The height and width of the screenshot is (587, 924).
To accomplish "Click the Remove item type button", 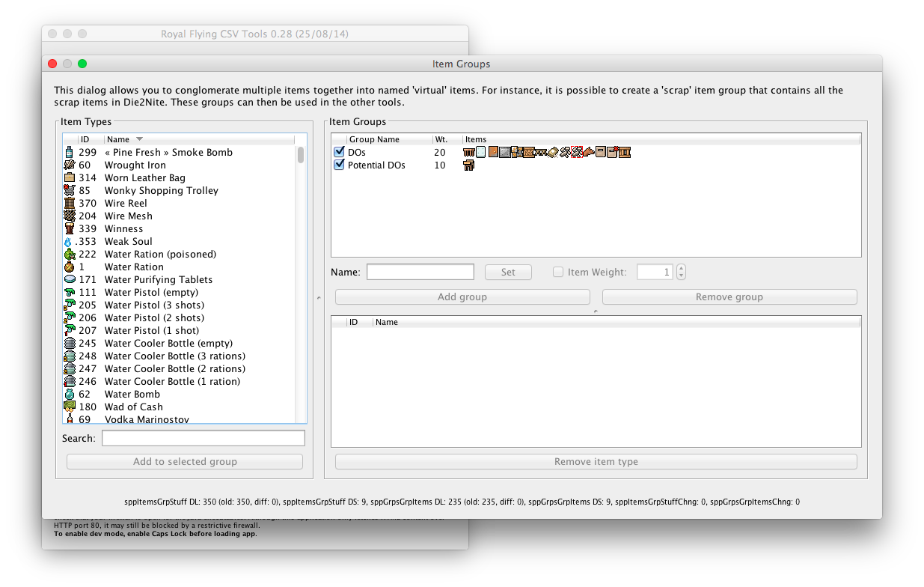I will point(596,461).
